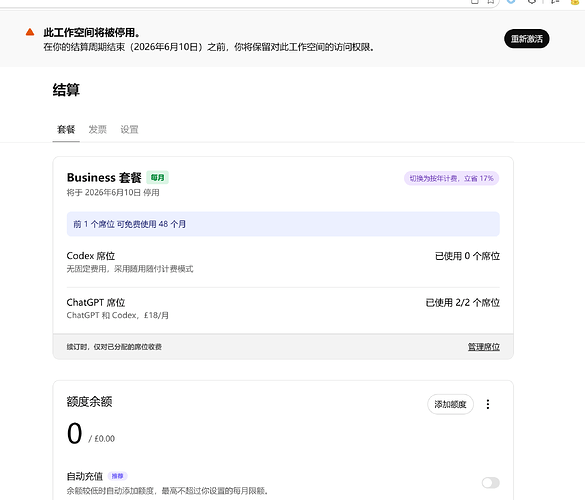
Task: Click the 前1个席位可免费使用48个月 banner
Action: pos(283,224)
